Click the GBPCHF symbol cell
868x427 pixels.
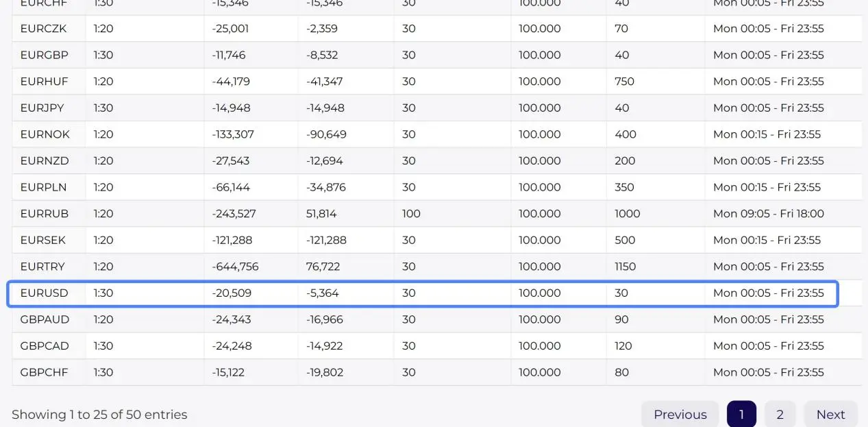[x=44, y=372]
